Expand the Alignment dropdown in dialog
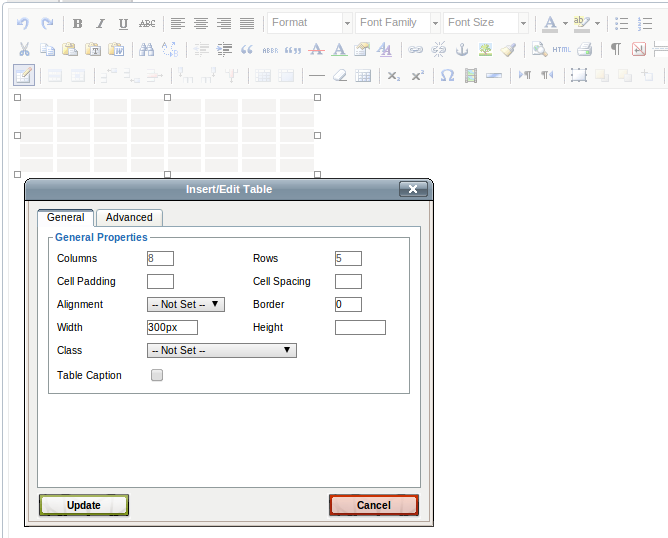 (186, 305)
